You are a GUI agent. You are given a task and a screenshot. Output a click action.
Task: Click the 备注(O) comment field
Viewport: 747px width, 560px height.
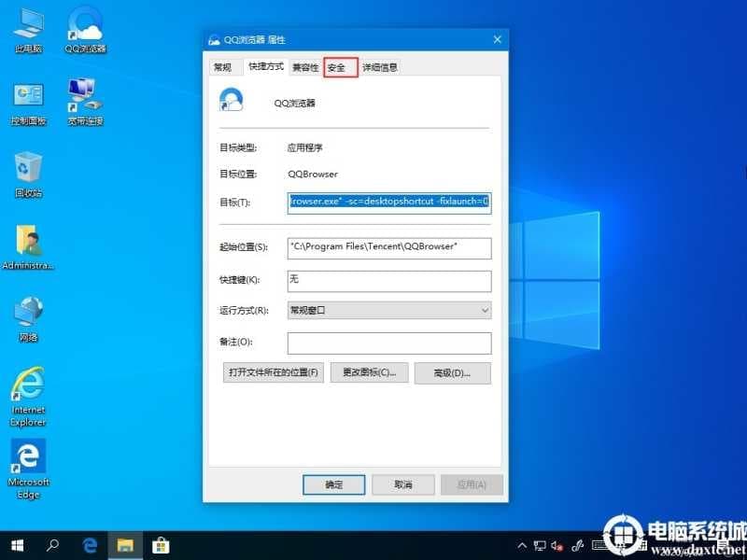[389, 343]
